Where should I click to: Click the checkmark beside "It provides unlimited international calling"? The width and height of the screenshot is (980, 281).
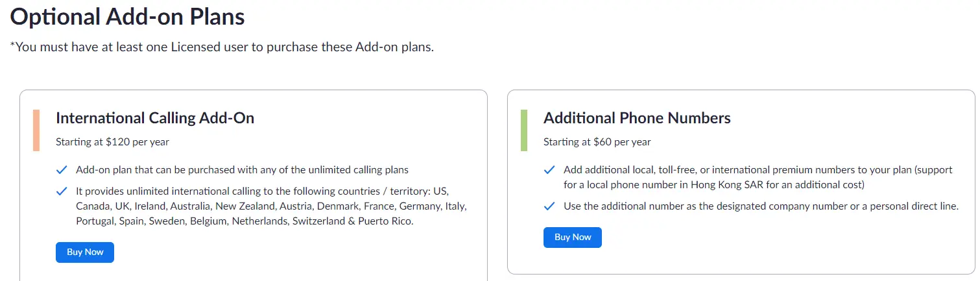tap(62, 191)
